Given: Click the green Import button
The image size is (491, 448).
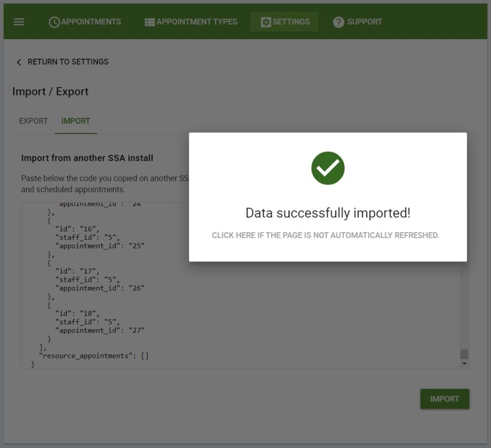Looking at the screenshot, I should click(x=444, y=399).
